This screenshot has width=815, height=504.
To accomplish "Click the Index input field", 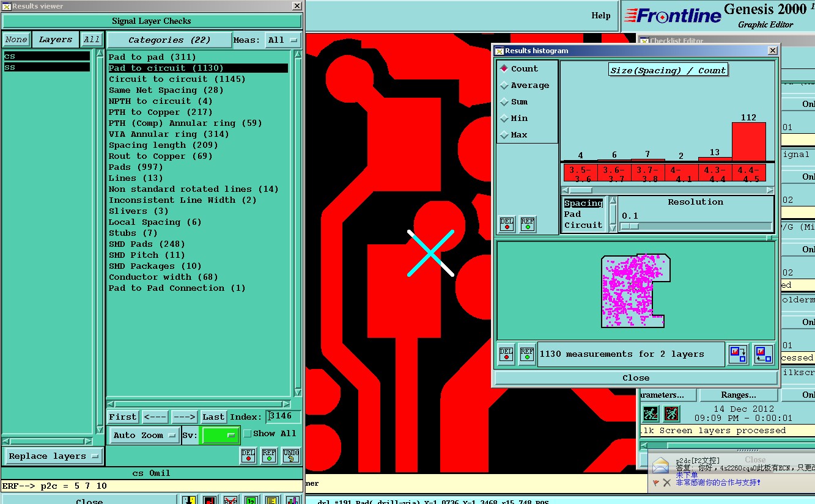I will point(284,417).
